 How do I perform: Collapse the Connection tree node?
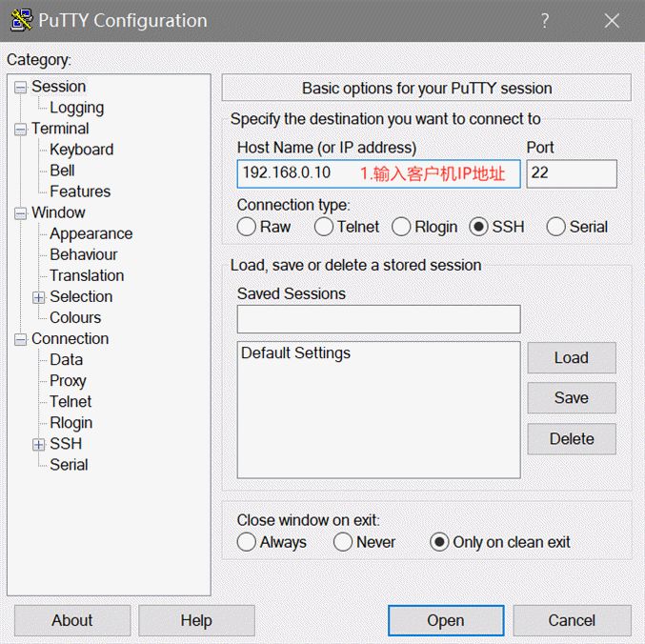[x=20, y=340]
